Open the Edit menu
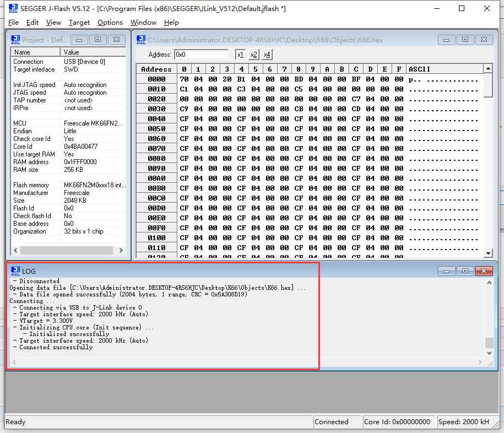This screenshot has height=433, width=504. tap(32, 23)
